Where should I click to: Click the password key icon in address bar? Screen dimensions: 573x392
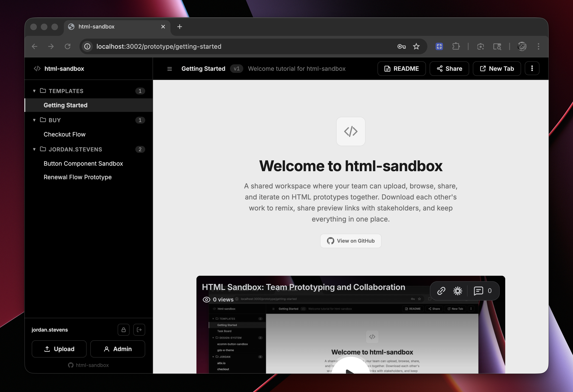pos(401,46)
